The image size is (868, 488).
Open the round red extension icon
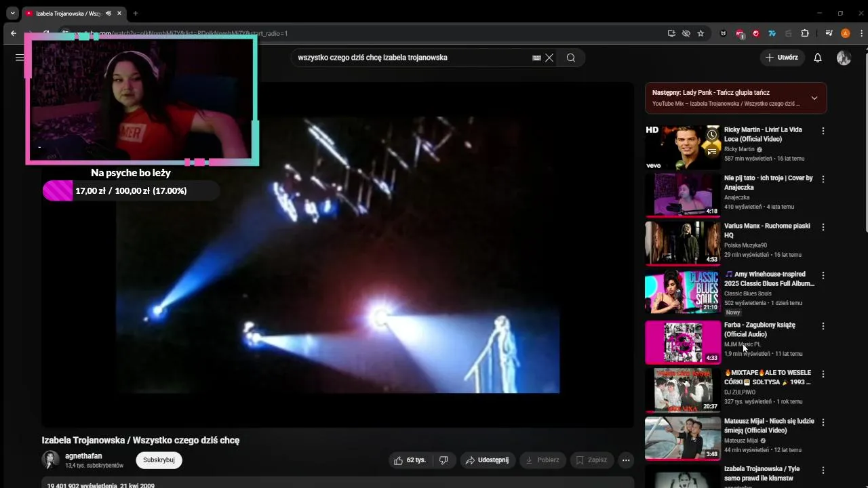[756, 33]
